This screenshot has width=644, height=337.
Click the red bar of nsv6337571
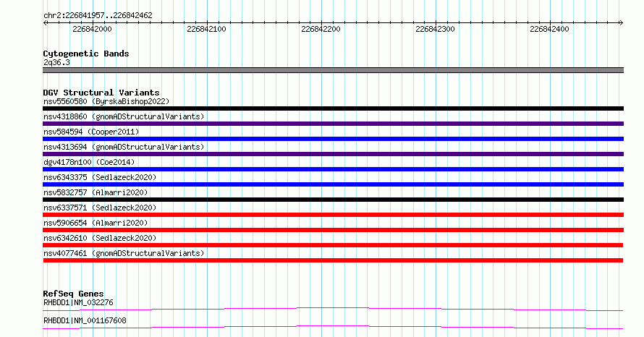click(333, 215)
